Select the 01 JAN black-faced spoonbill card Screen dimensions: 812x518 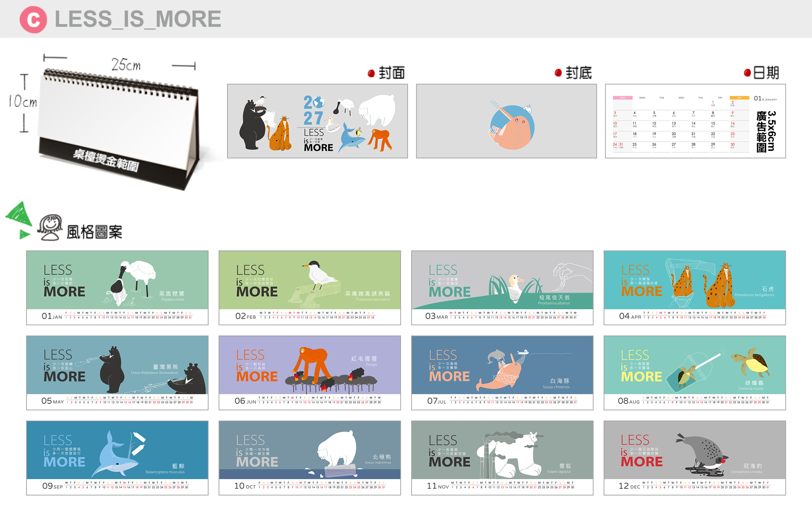click(x=117, y=288)
